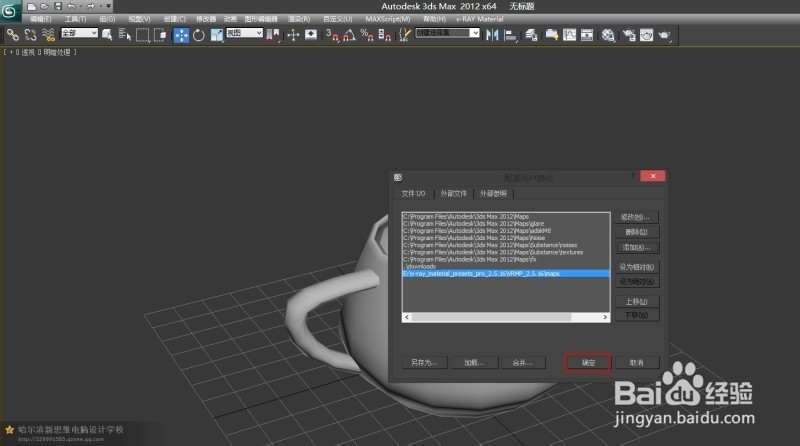Toggle the Percent Snap button

(366, 34)
